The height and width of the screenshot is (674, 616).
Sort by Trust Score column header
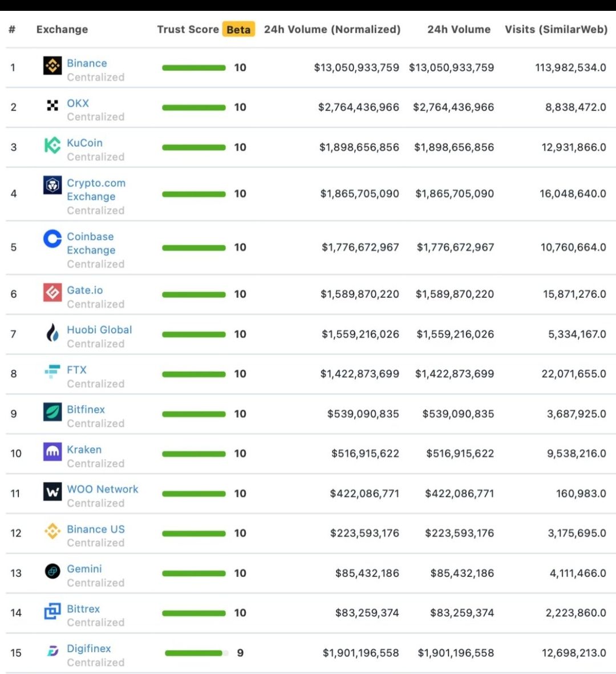[x=188, y=29]
